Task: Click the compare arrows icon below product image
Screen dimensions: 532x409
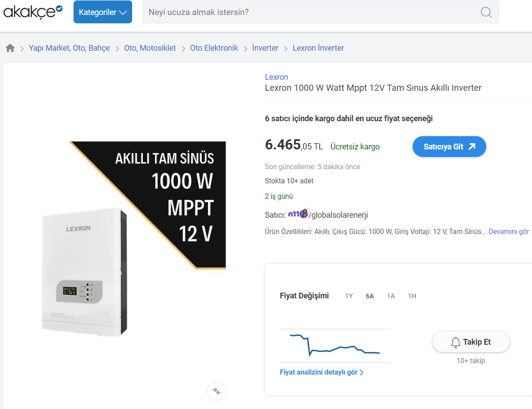Action: pos(216,391)
